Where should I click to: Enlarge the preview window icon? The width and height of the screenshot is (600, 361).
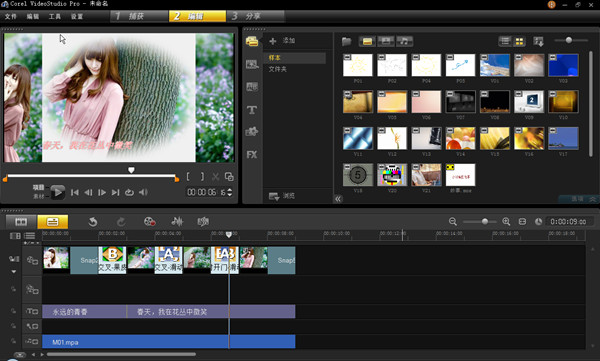click(x=229, y=177)
